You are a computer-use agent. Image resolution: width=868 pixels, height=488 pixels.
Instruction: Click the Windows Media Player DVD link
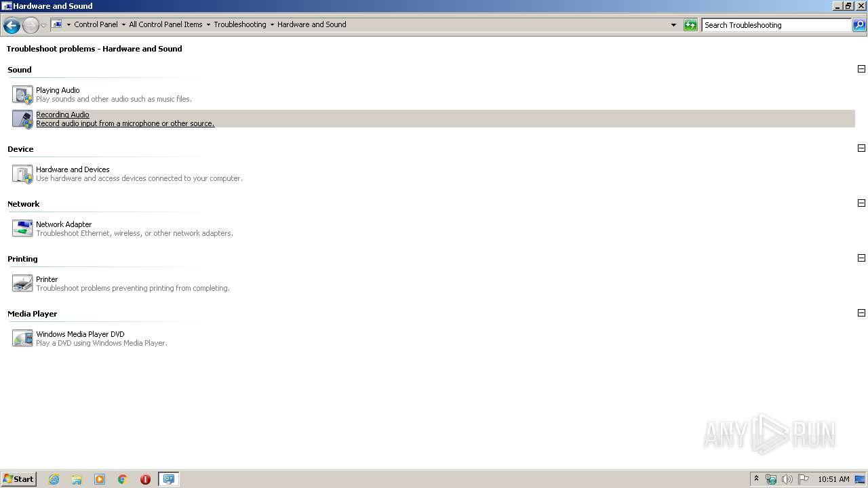(80, 334)
